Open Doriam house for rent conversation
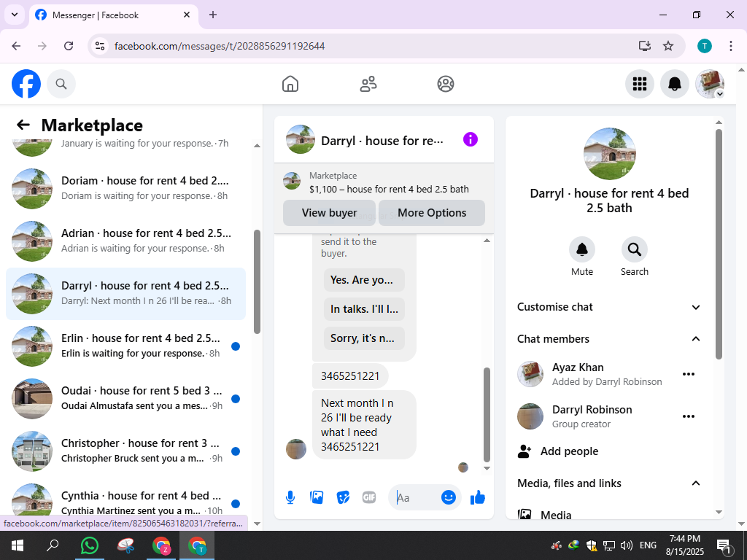 [x=125, y=189]
